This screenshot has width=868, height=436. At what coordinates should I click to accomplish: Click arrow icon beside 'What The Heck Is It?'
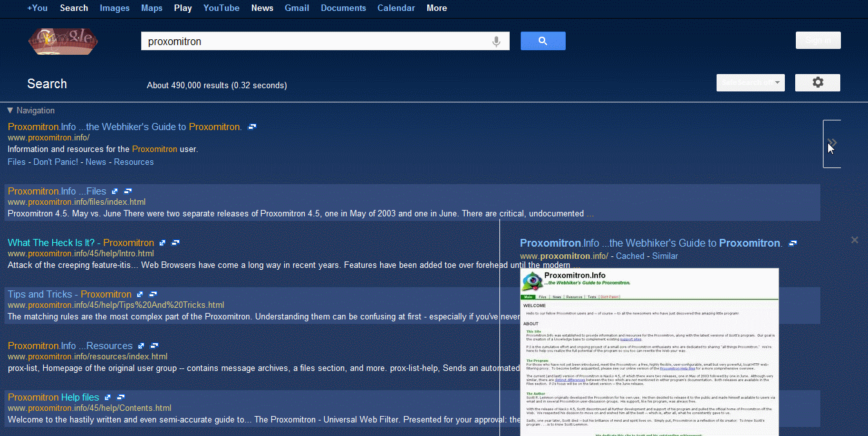tap(162, 243)
